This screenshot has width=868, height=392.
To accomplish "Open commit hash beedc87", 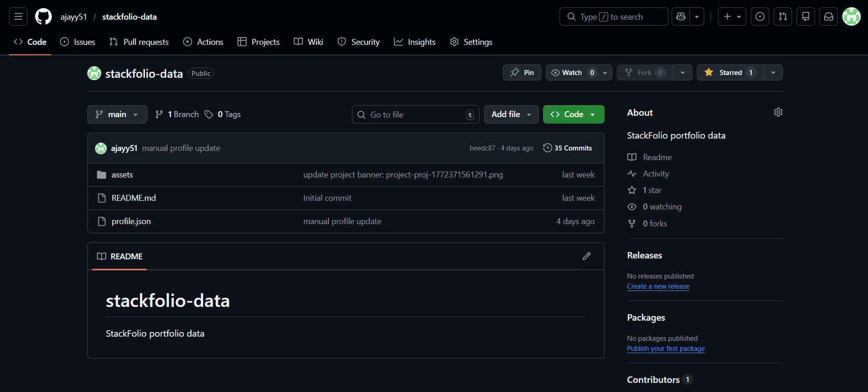I will [482, 148].
